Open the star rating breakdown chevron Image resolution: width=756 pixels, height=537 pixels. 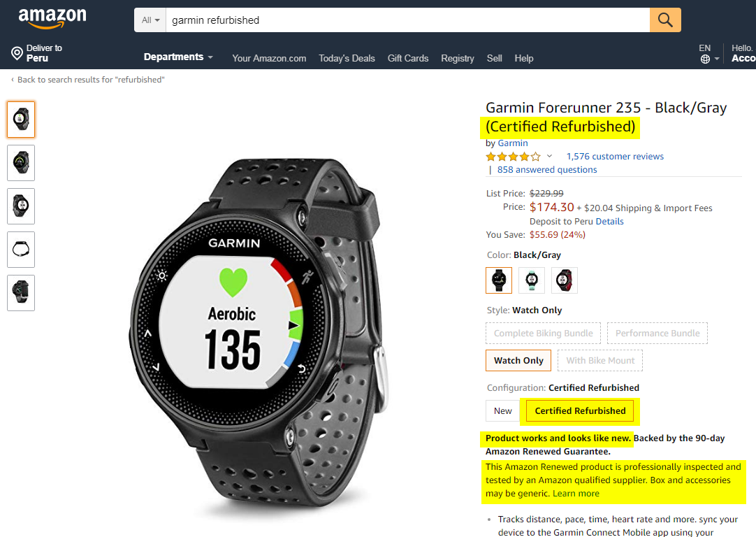pos(549,156)
